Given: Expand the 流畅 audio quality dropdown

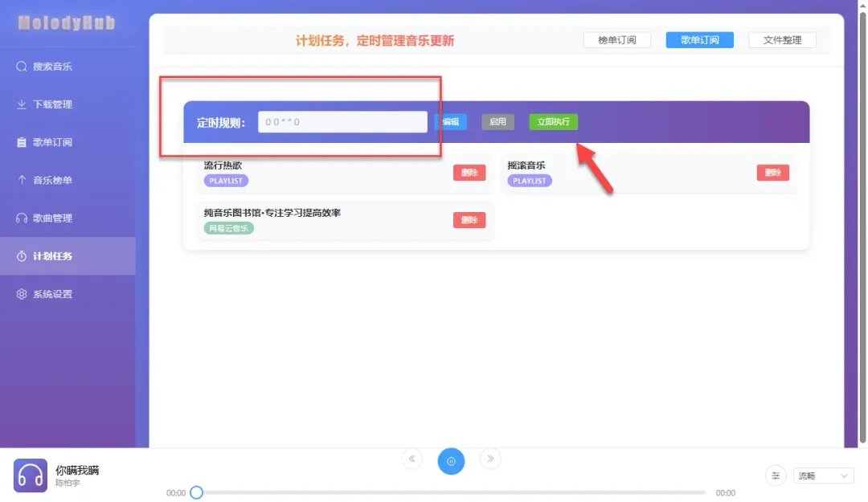Looking at the screenshot, I should click(823, 475).
